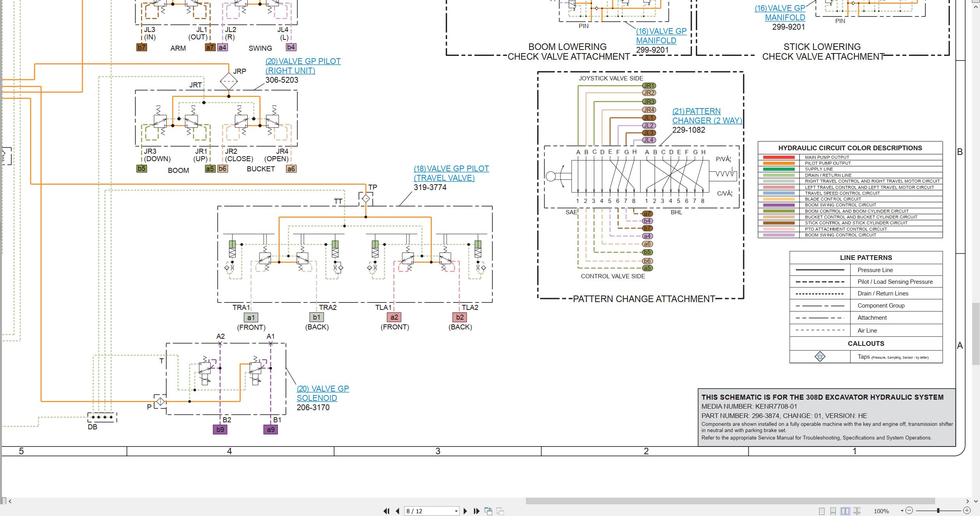This screenshot has height=516, width=980.
Task: Click the vertical scrollbar thumb
Action: tap(976, 334)
